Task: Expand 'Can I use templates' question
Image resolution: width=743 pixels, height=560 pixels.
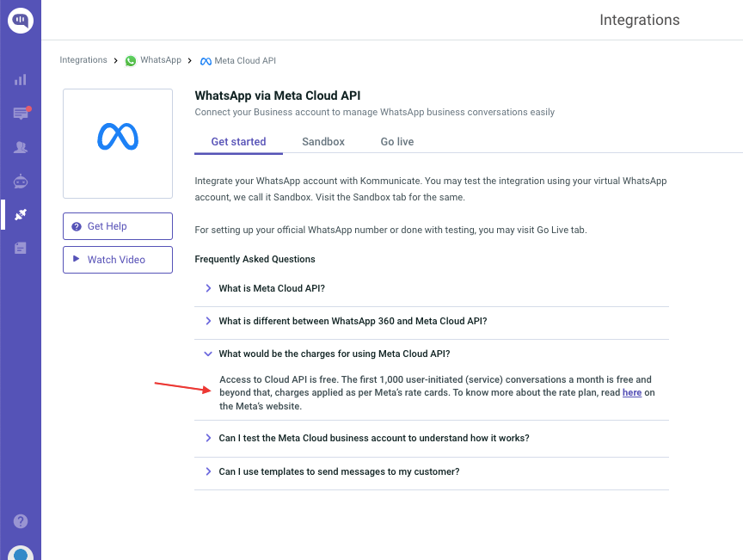Action: (x=432, y=471)
